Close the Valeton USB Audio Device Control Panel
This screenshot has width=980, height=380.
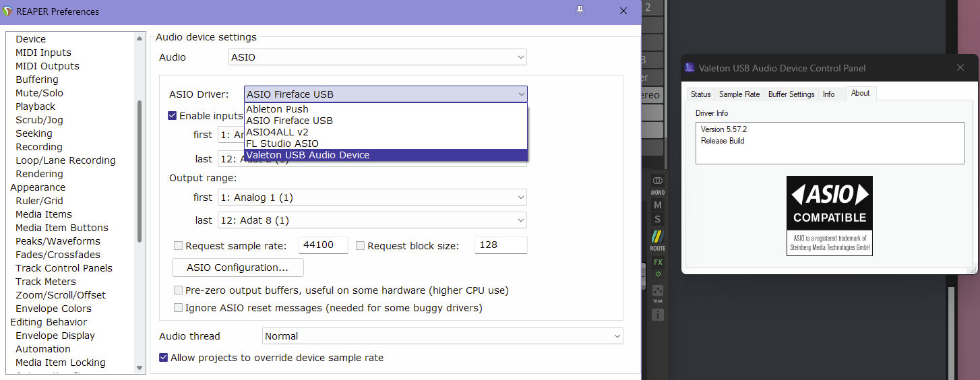[x=960, y=67]
